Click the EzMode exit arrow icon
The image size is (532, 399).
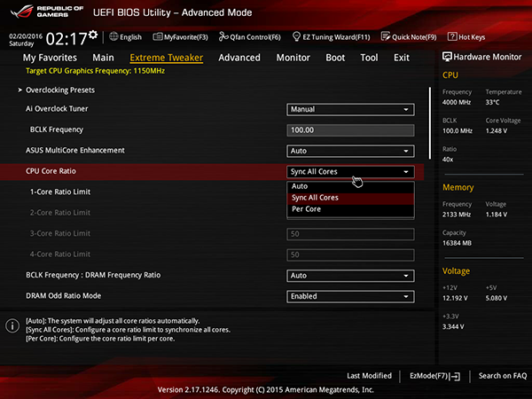pyautogui.click(x=456, y=376)
